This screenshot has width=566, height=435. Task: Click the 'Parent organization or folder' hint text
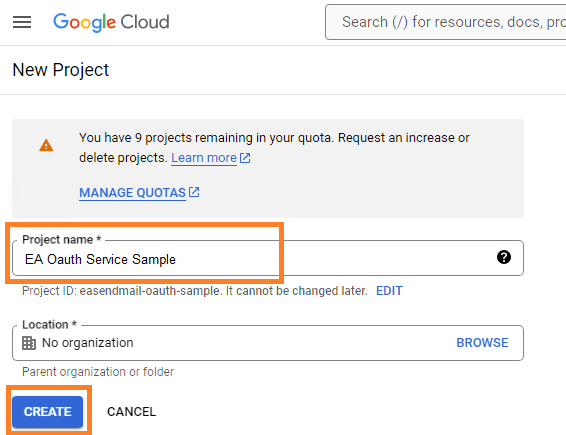click(98, 372)
